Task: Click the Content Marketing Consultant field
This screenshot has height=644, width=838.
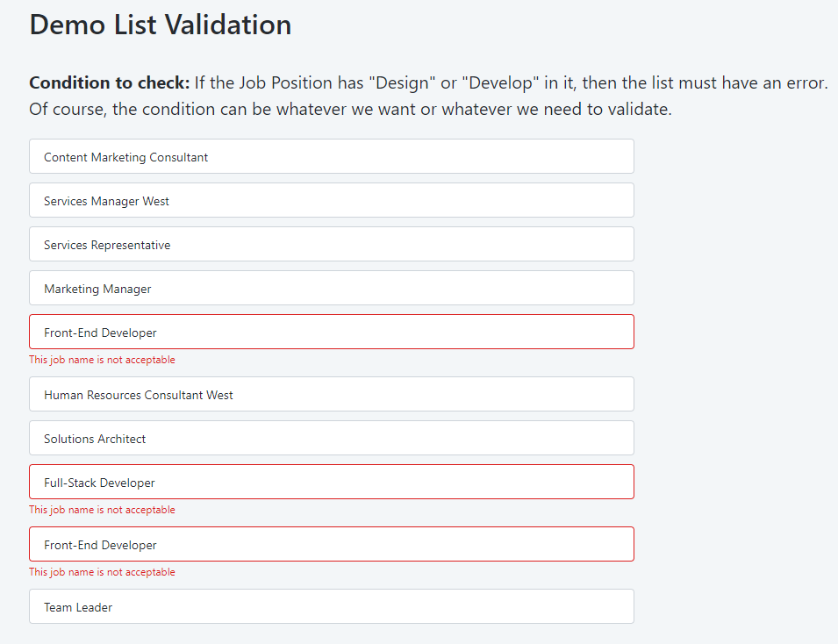Action: tap(332, 156)
